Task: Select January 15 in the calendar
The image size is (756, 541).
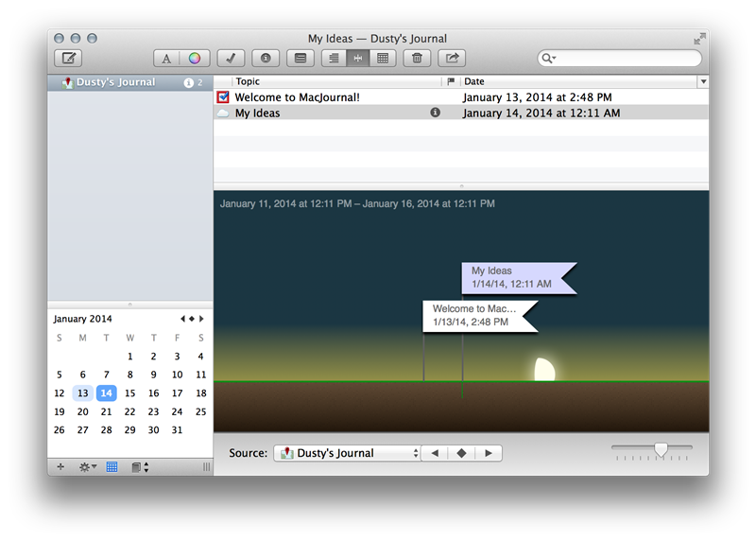Action: click(x=130, y=393)
